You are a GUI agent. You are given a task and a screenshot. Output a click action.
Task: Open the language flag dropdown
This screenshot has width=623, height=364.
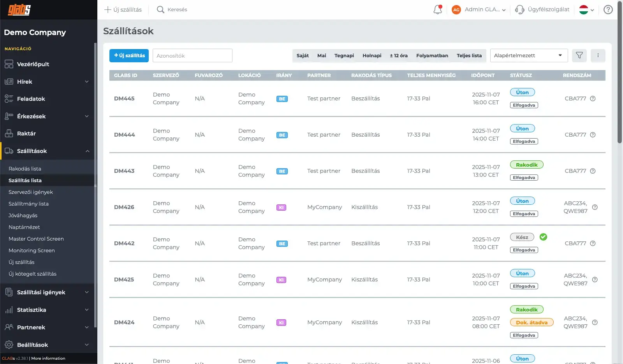tap(586, 10)
